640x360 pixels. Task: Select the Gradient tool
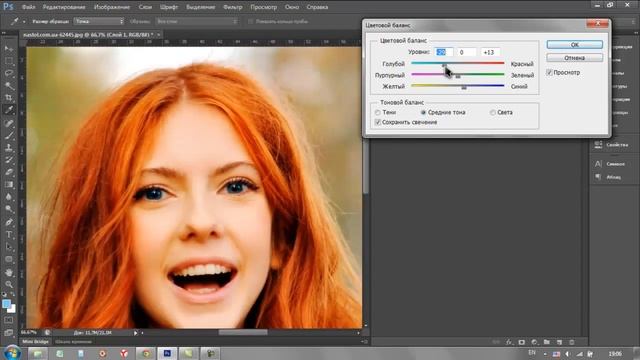coord(9,184)
